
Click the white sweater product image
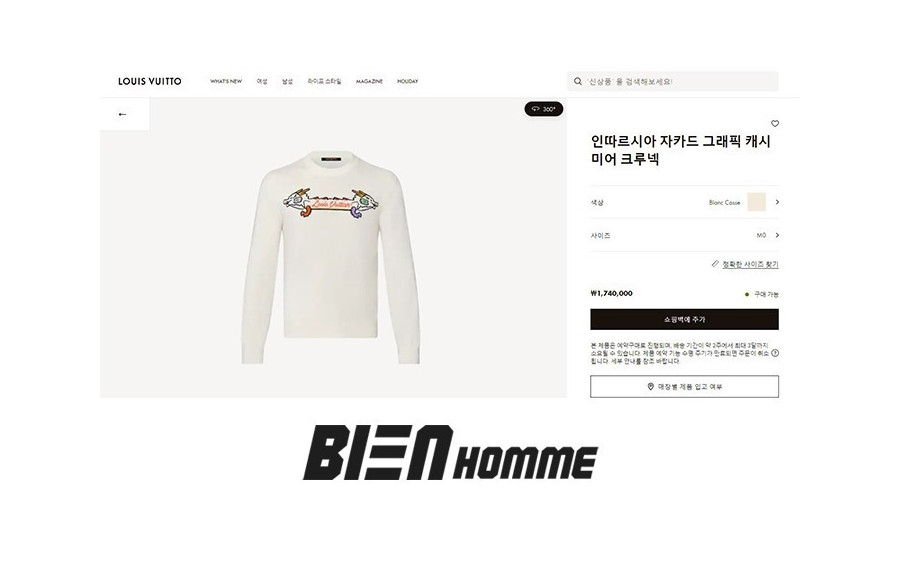pos(331,257)
